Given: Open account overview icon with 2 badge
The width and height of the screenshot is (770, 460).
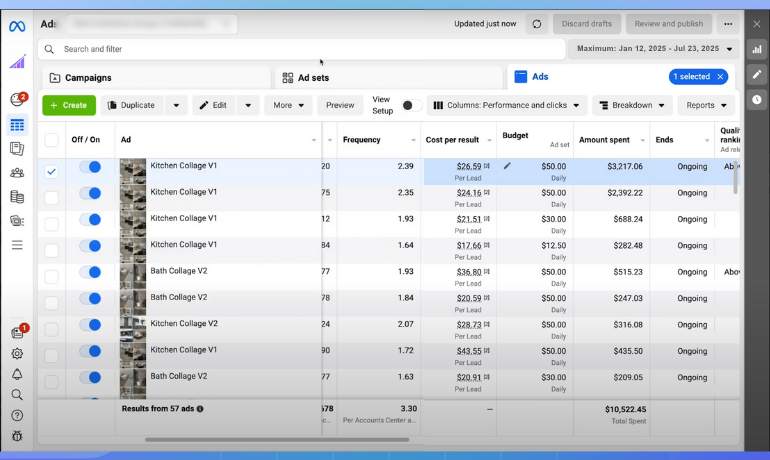Looking at the screenshot, I should click(18, 100).
